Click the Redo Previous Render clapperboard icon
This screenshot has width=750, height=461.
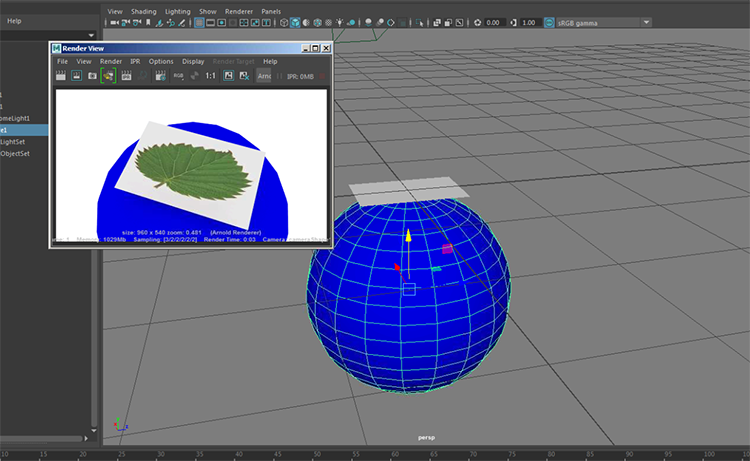coord(59,75)
